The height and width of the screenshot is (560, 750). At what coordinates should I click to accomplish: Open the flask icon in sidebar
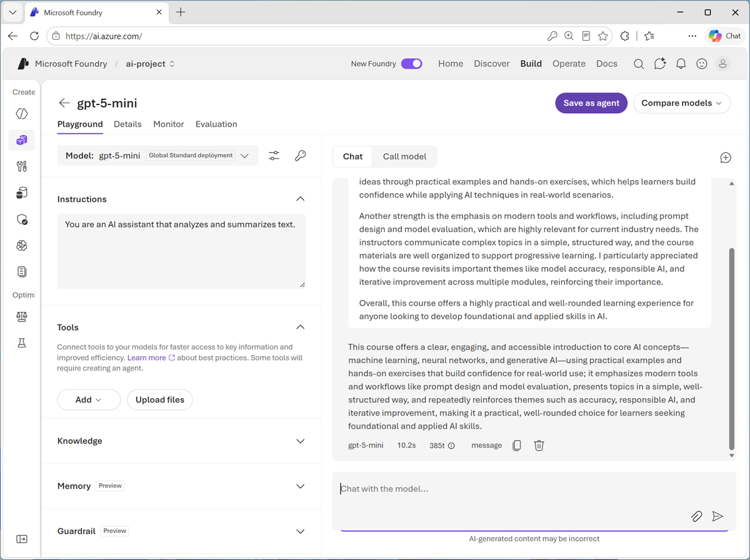coord(22,343)
